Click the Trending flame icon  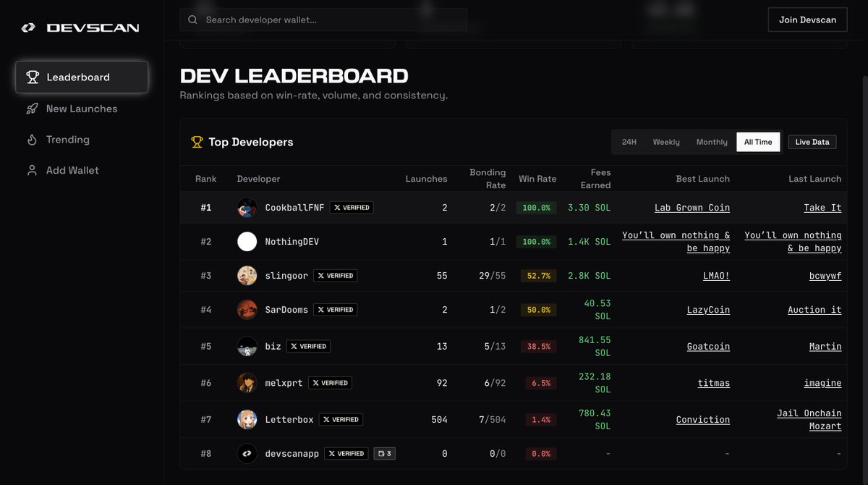pyautogui.click(x=32, y=140)
